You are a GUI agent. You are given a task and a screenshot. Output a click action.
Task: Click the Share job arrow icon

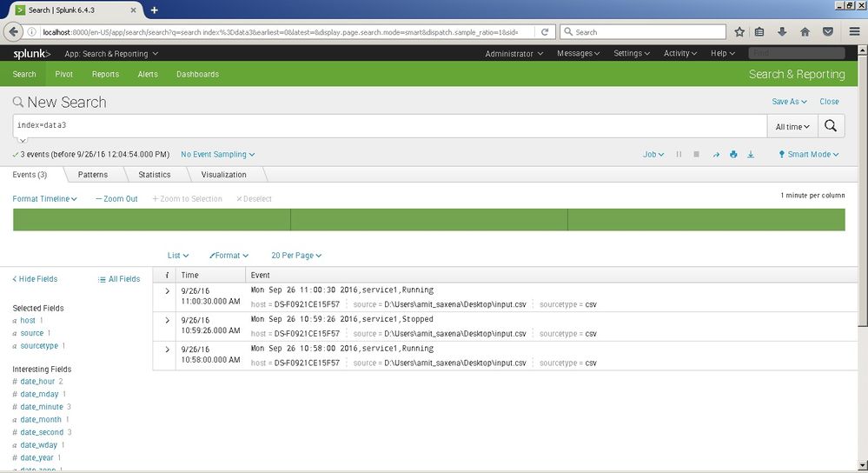tap(717, 155)
